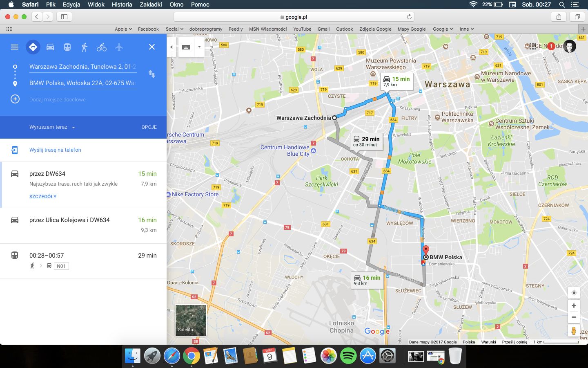The height and width of the screenshot is (368, 588).
Task: Select the best travel mode directions icon
Action: click(x=33, y=47)
